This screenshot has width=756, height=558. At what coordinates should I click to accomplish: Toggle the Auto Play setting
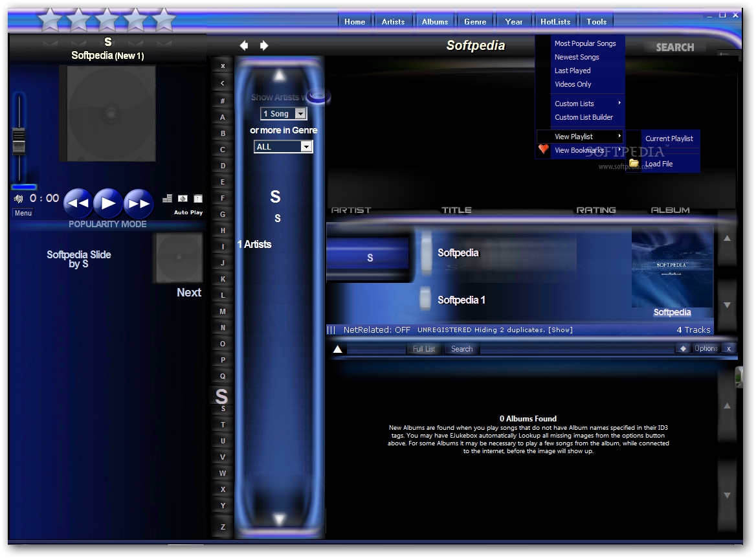[188, 212]
